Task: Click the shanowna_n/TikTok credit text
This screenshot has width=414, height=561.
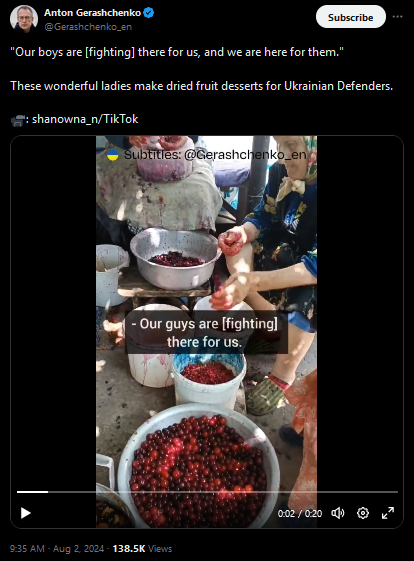Action: pyautogui.click(x=85, y=119)
